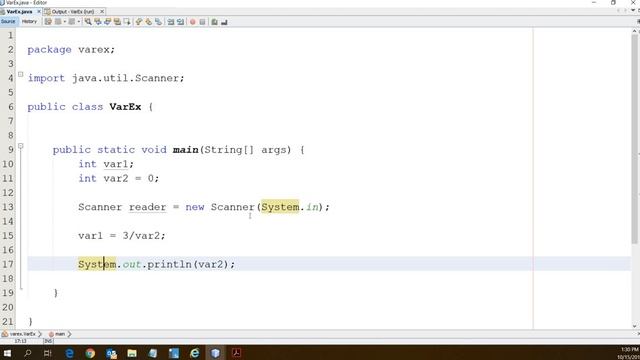Click Find Next Occurrence icon
The height and width of the screenshot is (360, 640).
click(107, 22)
